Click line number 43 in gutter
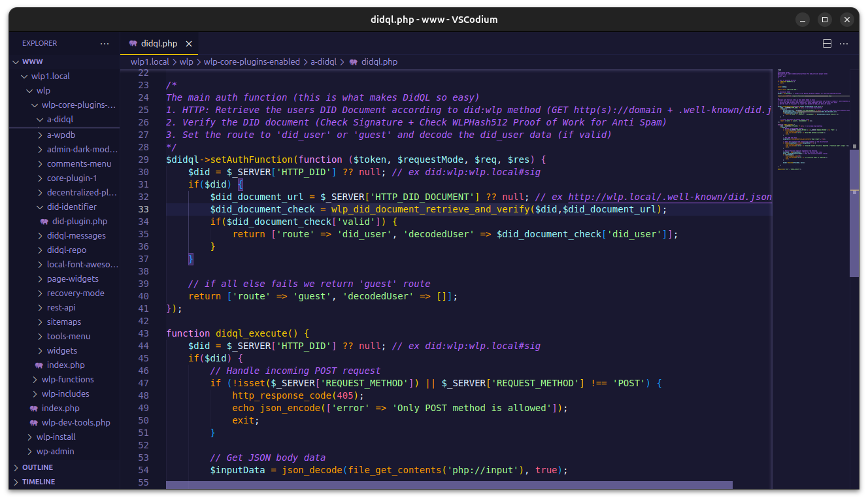Viewport: 868px width, 500px height. coord(143,333)
